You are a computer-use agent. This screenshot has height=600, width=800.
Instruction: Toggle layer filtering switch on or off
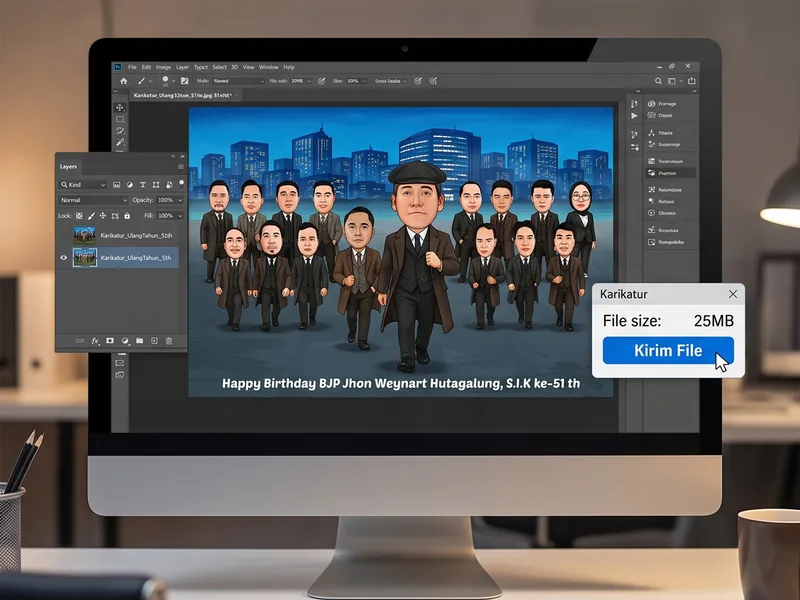coord(181,184)
